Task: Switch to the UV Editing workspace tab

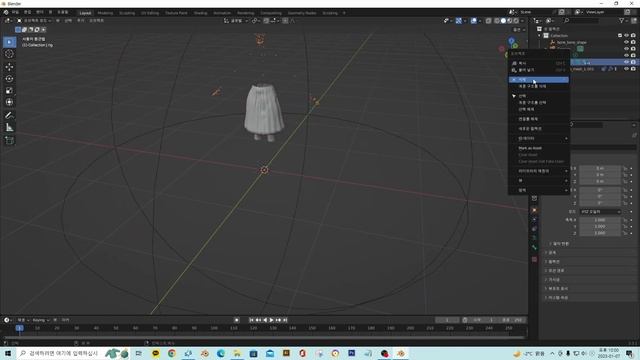Action: [150, 13]
